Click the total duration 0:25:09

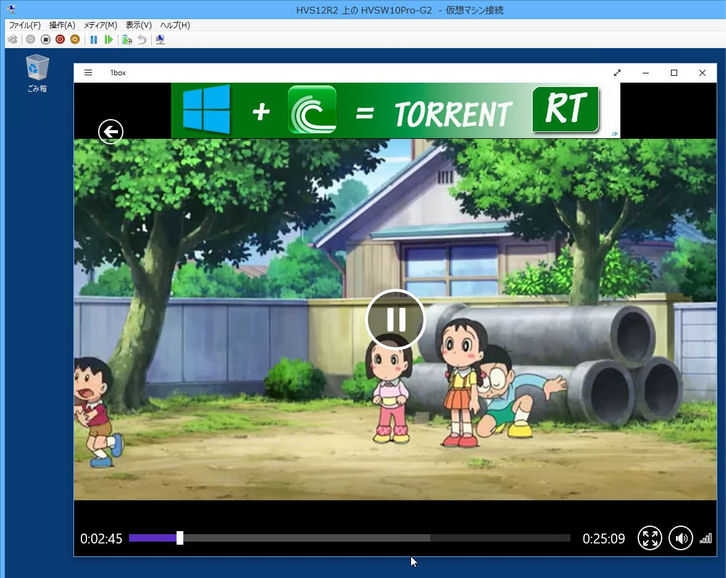click(x=604, y=539)
